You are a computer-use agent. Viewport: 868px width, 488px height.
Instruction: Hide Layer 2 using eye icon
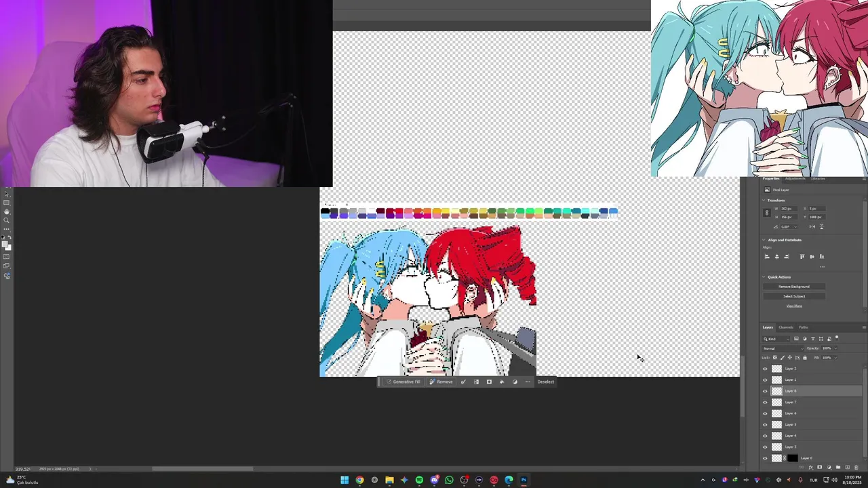765,369
